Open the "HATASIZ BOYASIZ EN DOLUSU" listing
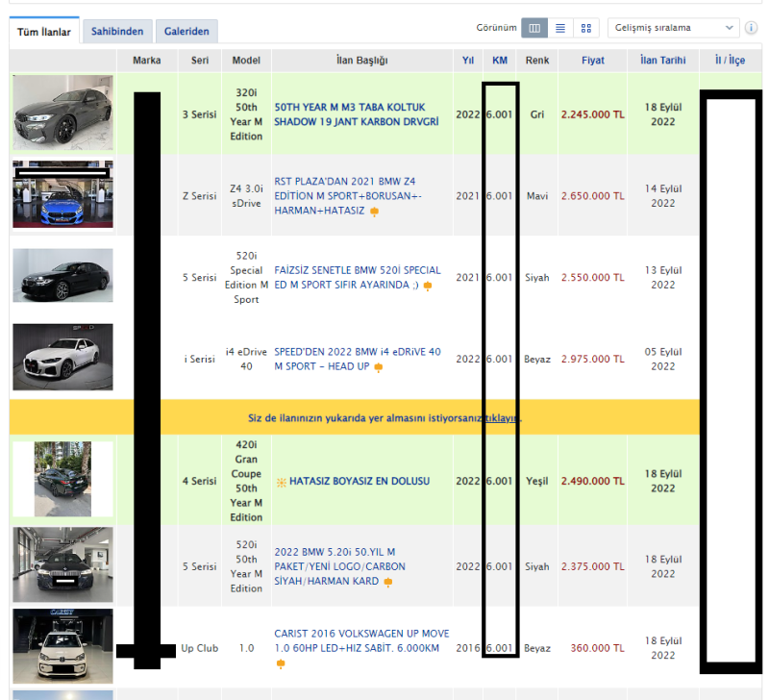This screenshot has height=700, width=769. 360,481
